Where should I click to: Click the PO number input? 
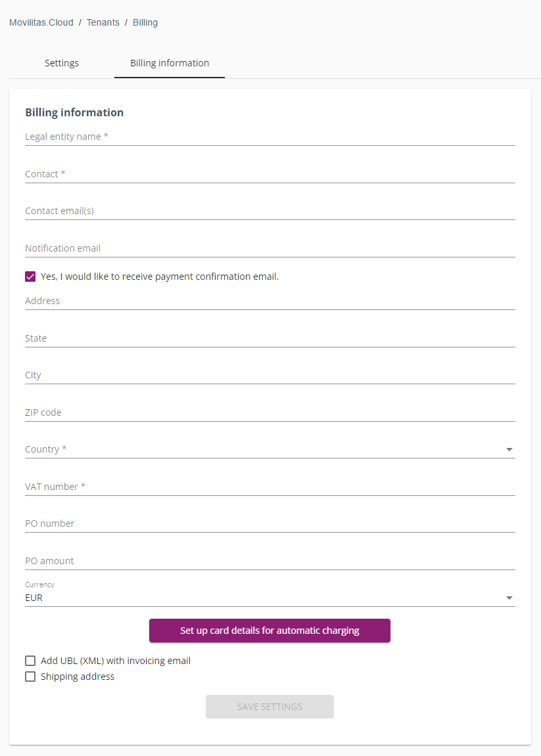270,523
